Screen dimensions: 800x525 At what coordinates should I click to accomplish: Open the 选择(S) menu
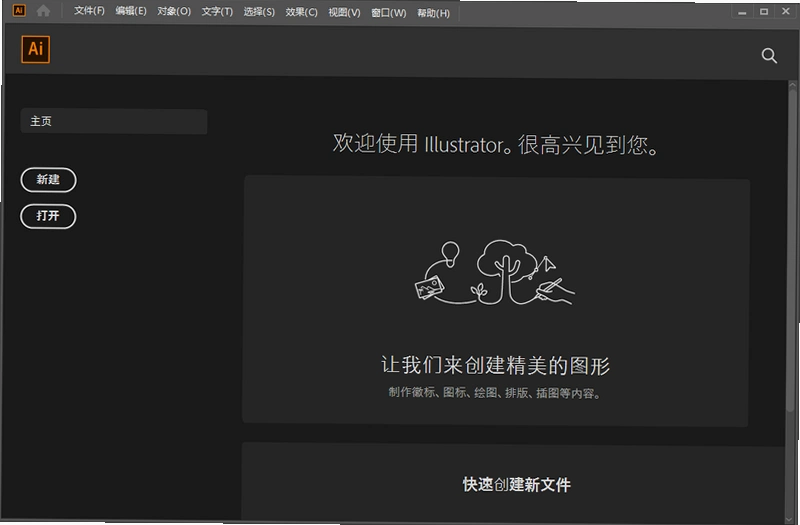259,12
